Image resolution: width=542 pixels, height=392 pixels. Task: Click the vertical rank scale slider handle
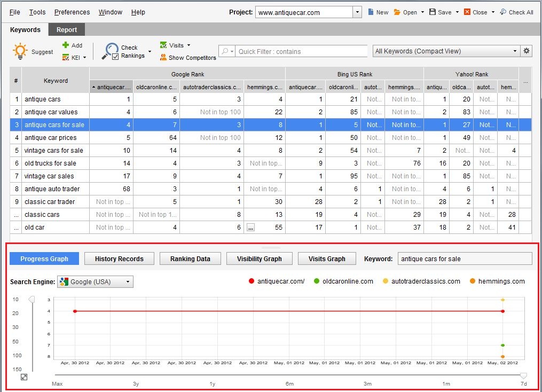point(32,300)
